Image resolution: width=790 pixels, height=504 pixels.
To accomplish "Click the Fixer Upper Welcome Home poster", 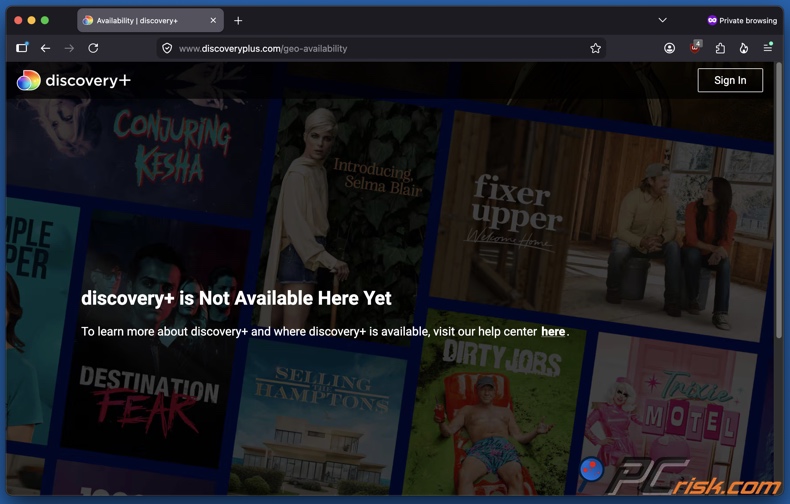I will [602, 227].
